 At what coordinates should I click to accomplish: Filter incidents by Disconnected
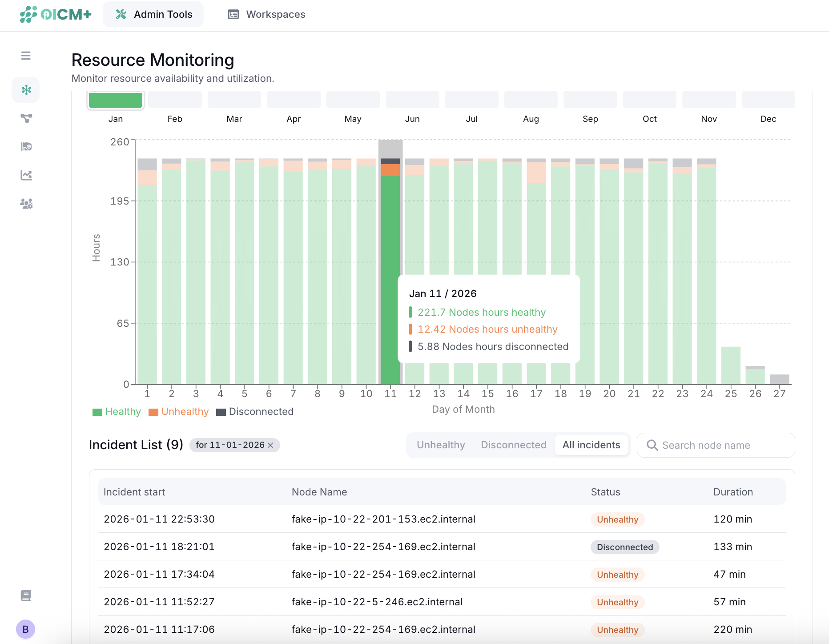click(x=514, y=445)
